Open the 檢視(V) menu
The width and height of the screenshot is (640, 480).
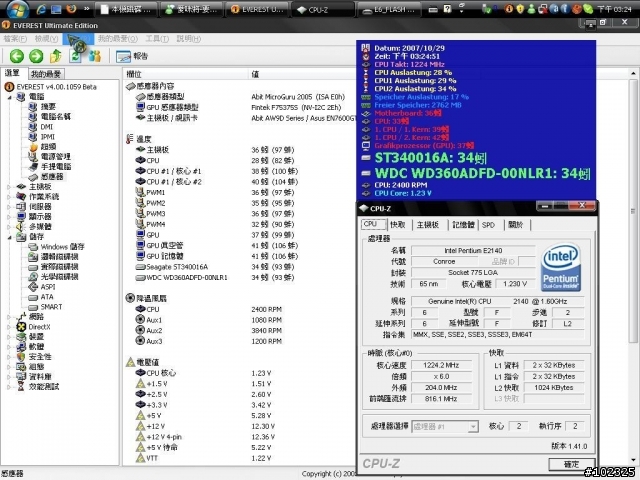point(46,39)
